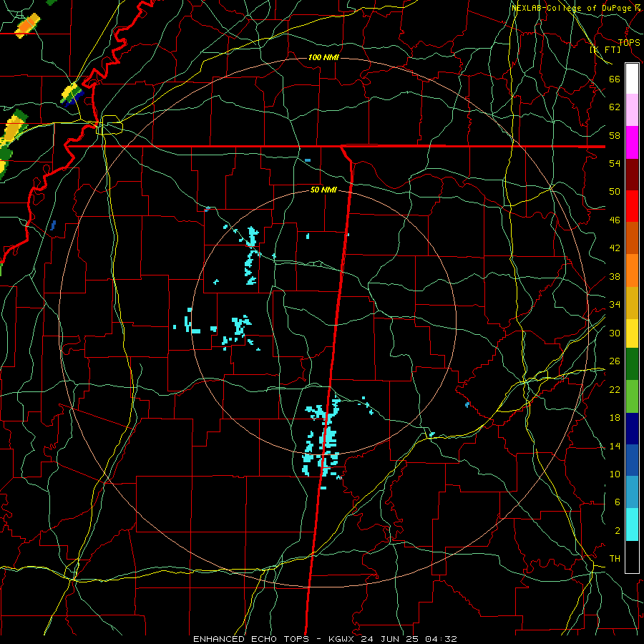This screenshot has height=644, width=644.
Task: Click the '10' legend value
Action: (x=615, y=474)
